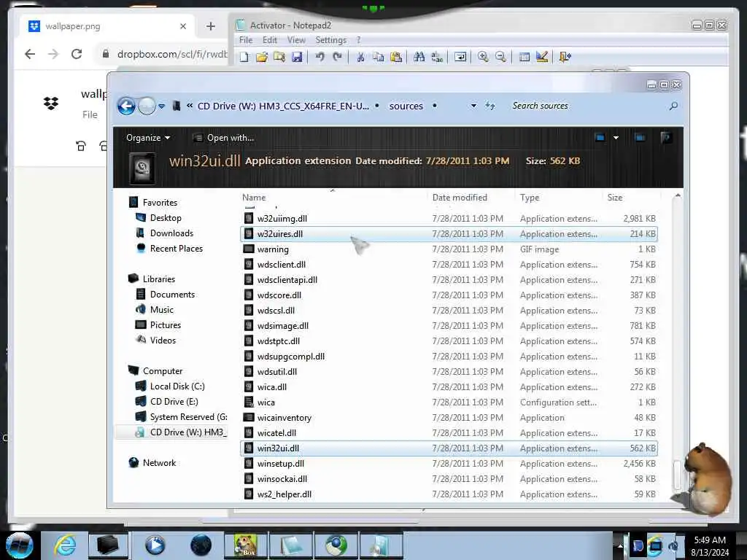Select Documents library
Screen dimensions: 747x560
click(172, 295)
